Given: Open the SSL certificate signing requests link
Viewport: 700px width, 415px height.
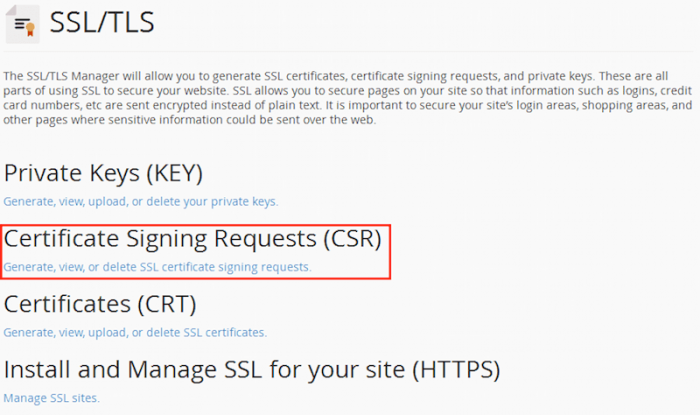Looking at the screenshot, I should (158, 267).
